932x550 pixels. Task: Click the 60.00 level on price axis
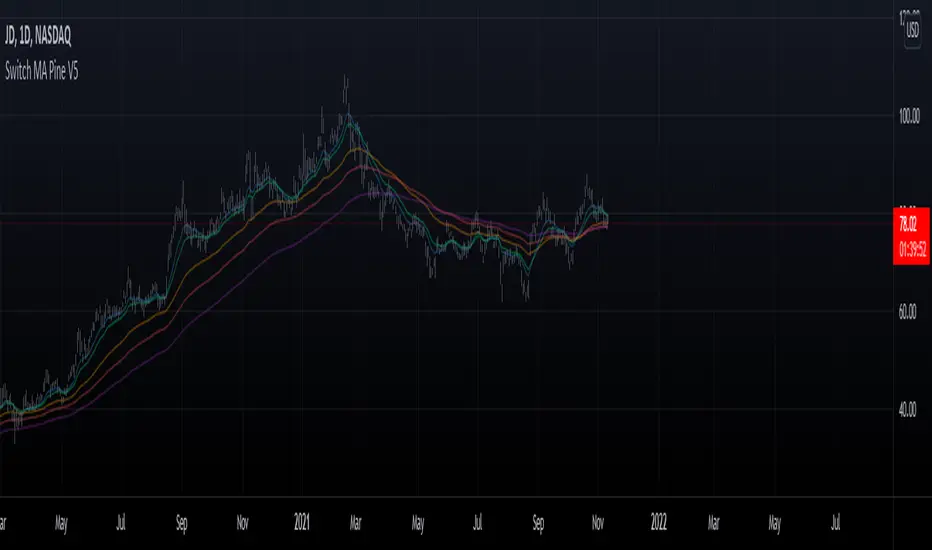pos(909,312)
